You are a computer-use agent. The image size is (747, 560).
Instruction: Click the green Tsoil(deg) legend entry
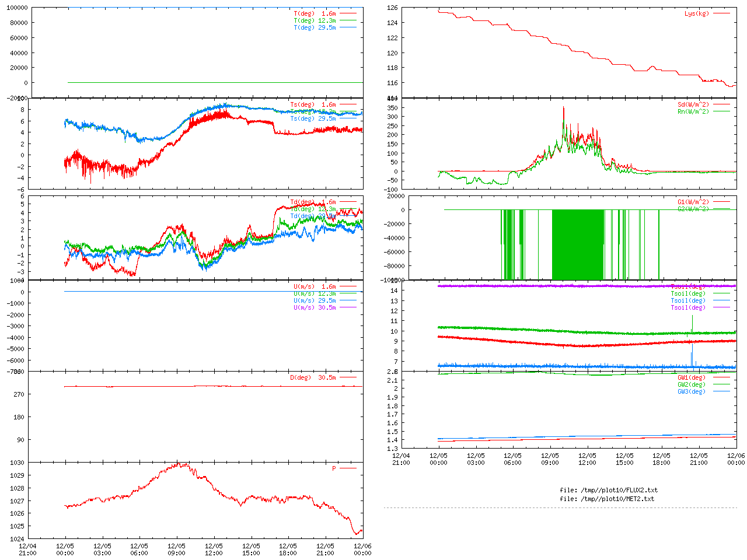click(688, 294)
